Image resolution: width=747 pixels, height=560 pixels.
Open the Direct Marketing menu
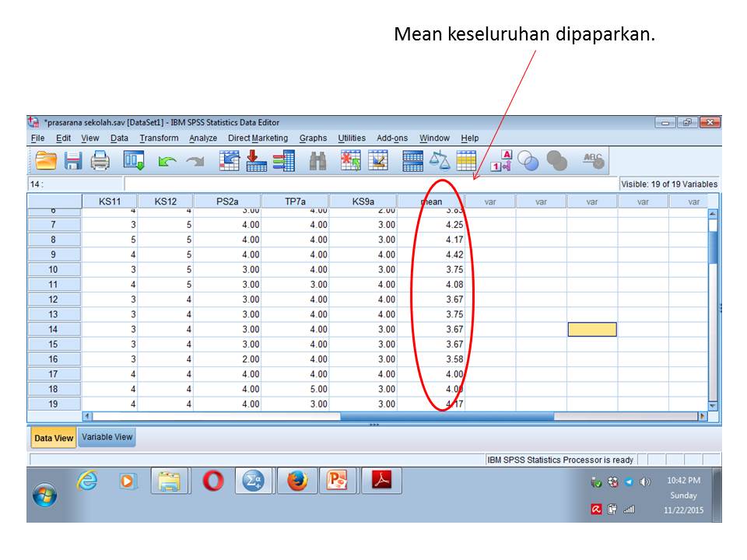(258, 138)
